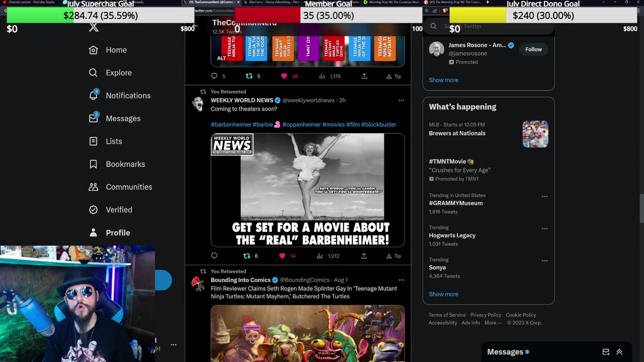Share the TMNT movies tweet
The image size is (644, 362).
pyautogui.click(x=364, y=76)
